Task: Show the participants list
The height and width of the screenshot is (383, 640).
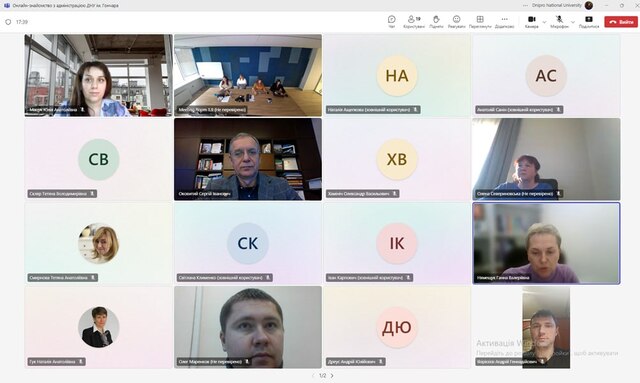Action: click(x=414, y=22)
